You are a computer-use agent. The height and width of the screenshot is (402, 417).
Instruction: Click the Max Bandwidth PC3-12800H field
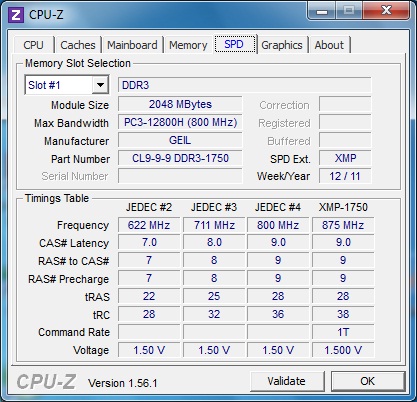[x=180, y=122]
